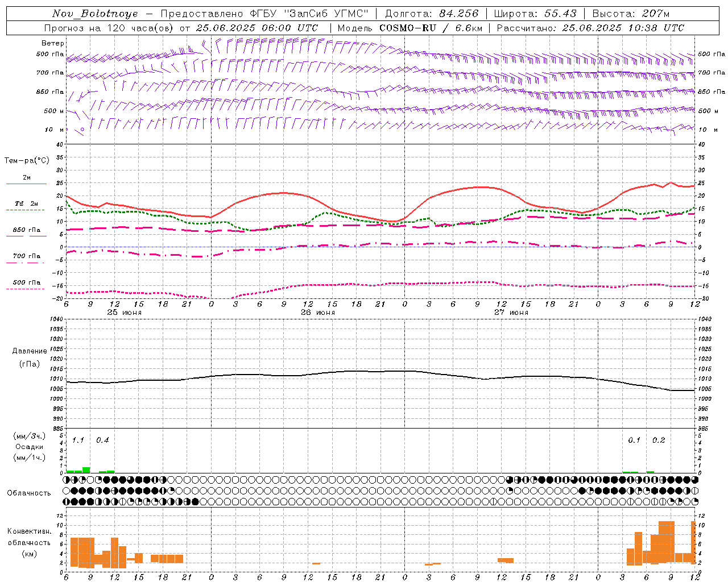This screenshot has width=728, height=582.
Task: Click the Облачность row label
Action: point(29,493)
